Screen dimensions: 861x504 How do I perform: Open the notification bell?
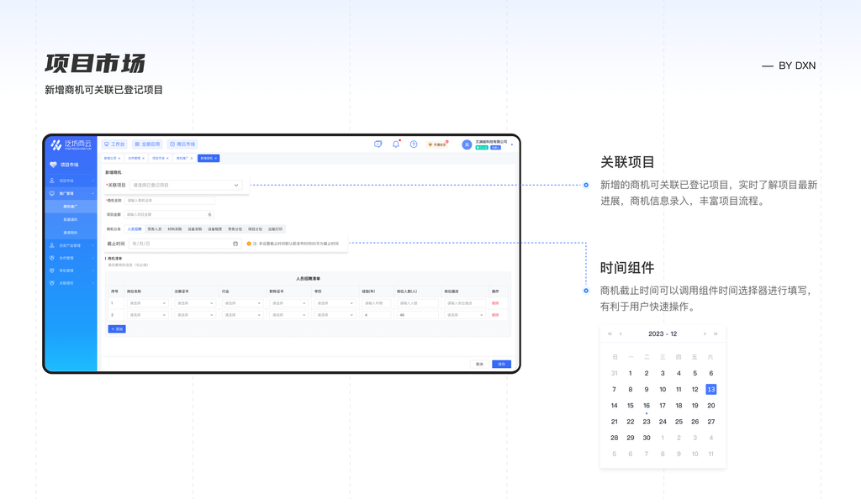(x=396, y=144)
